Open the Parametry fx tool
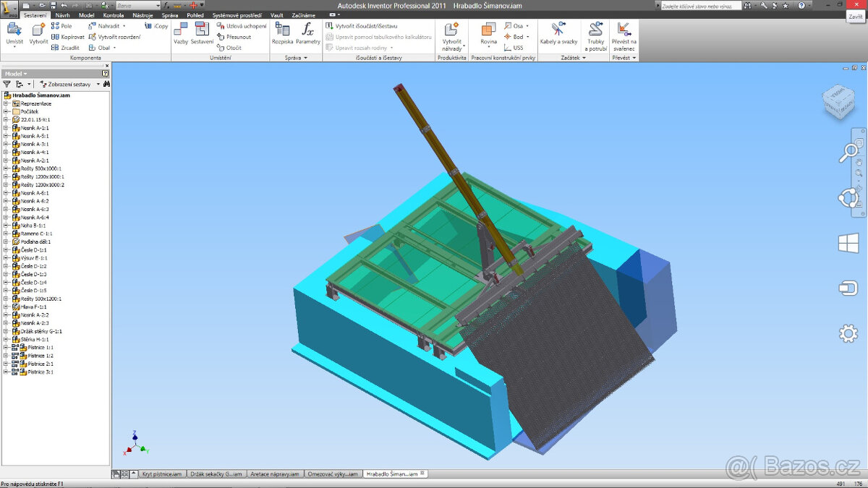868x488 pixels. point(307,33)
